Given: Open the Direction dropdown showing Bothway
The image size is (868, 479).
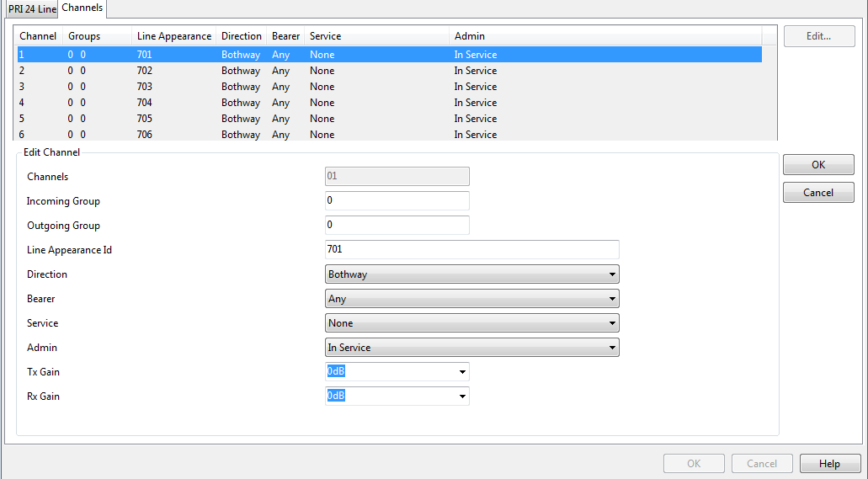Looking at the screenshot, I should 471,274.
